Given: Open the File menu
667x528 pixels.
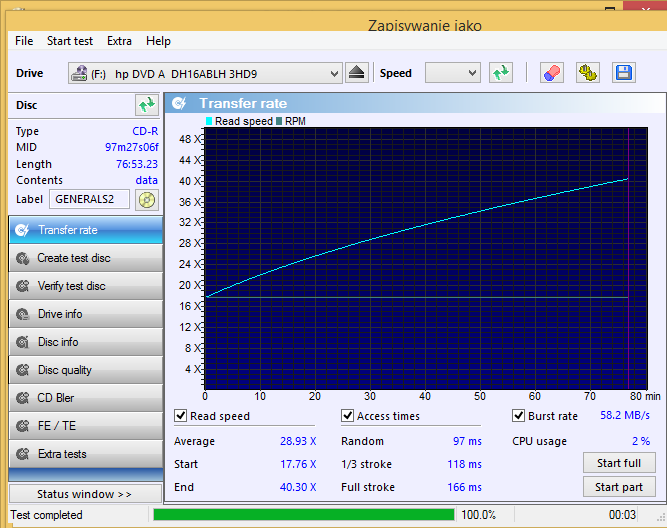Looking at the screenshot, I should [x=24, y=41].
